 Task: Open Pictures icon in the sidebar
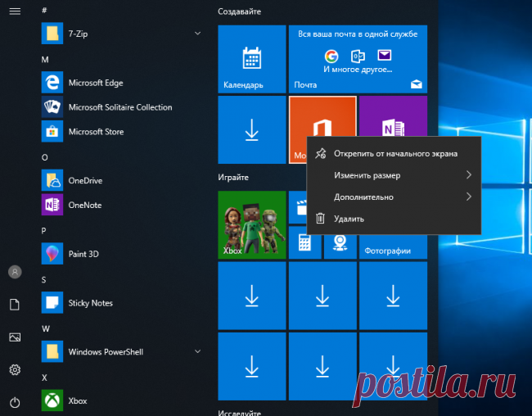pyautogui.click(x=15, y=337)
